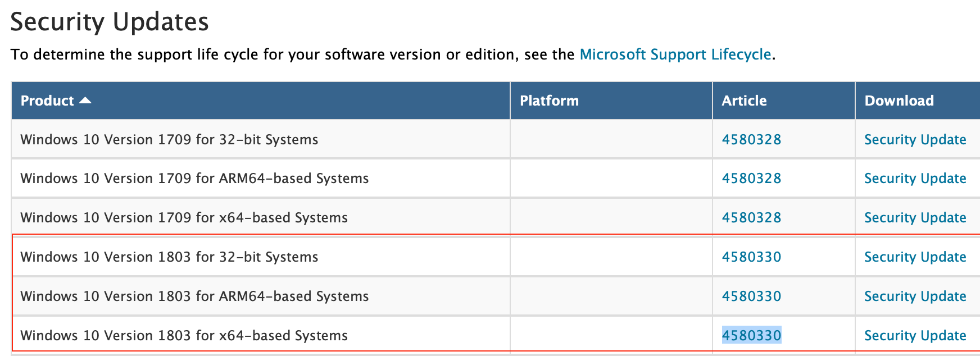Sort by the Platform column header
980x356 pixels.
tap(549, 101)
